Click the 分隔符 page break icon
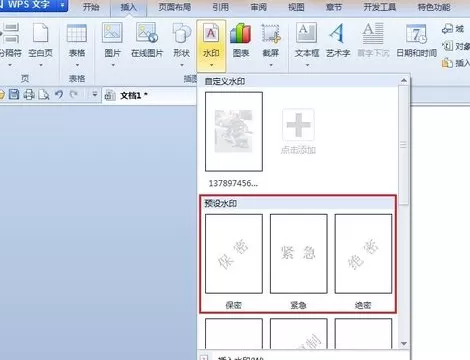Screen dimensions: 470x360 pyautogui.click(x=10, y=33)
